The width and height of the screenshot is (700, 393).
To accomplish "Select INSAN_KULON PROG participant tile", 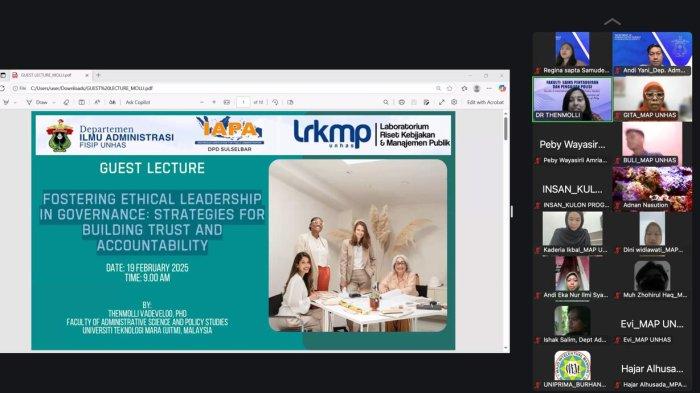I will 572,189.
